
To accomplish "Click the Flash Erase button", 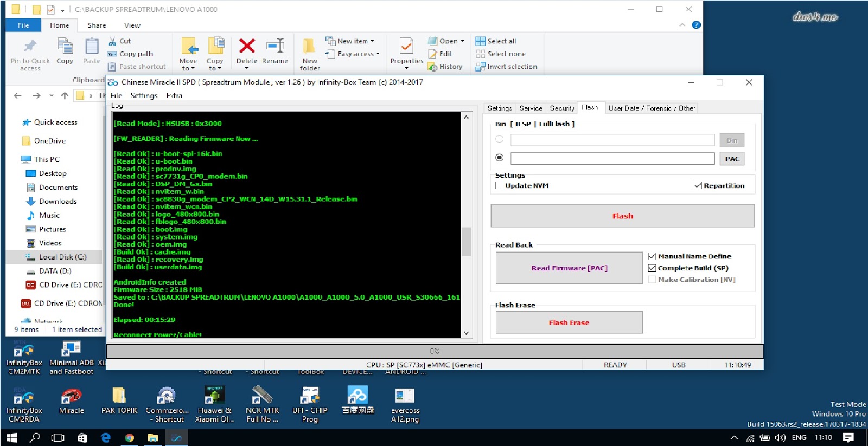I will click(x=569, y=322).
